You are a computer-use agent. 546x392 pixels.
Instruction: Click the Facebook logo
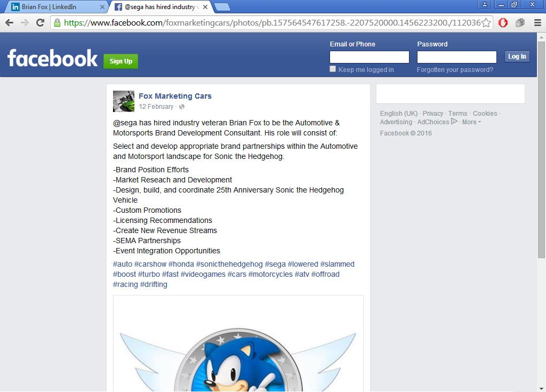(53, 58)
